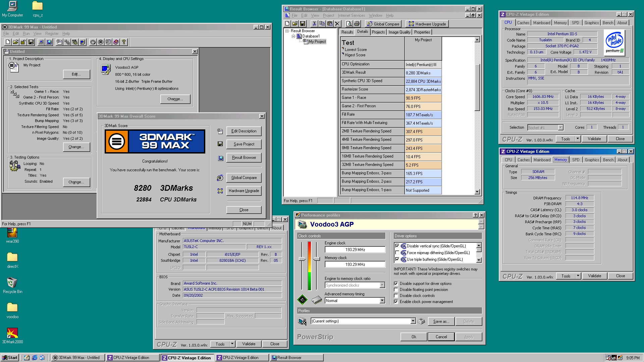Open Tools dropdown arrow in CPU tab CPU-Z
The width and height of the screenshot is (644, 362).
(x=578, y=139)
